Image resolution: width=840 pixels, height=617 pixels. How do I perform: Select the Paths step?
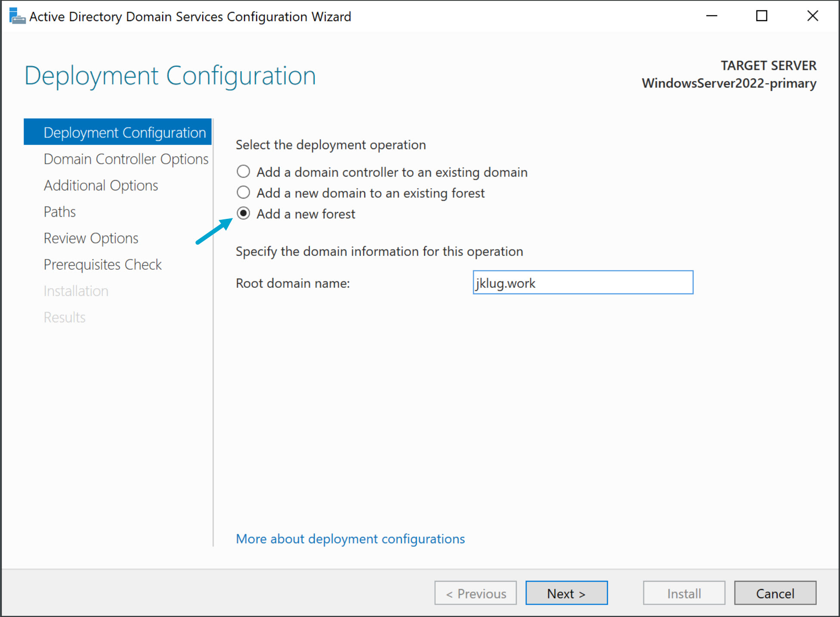click(59, 212)
